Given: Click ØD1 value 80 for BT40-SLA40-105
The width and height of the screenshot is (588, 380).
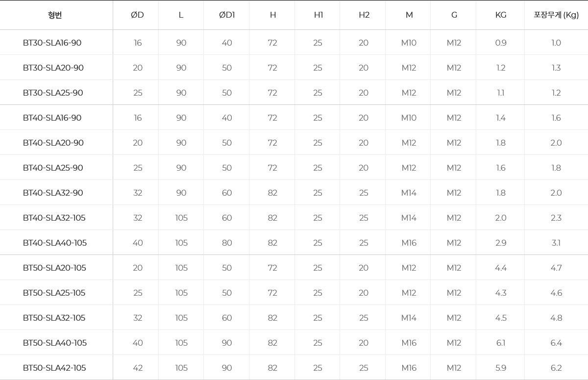Looking at the screenshot, I should pos(227,243).
